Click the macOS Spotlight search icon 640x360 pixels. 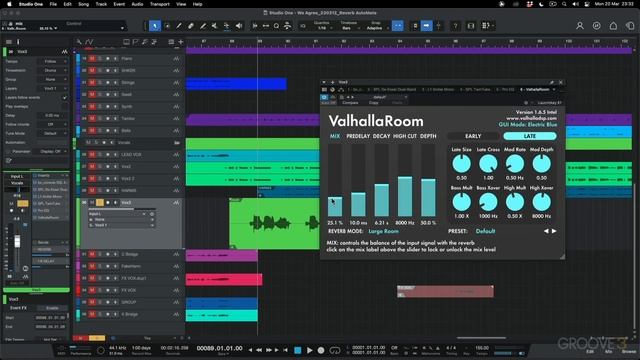[x=564, y=4]
